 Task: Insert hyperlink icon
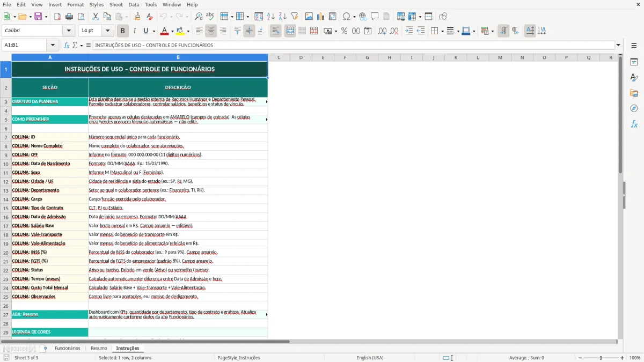click(363, 17)
